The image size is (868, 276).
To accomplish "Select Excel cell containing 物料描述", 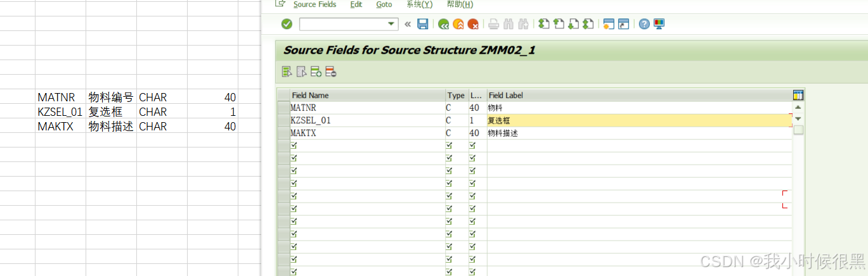I will coord(111,126).
